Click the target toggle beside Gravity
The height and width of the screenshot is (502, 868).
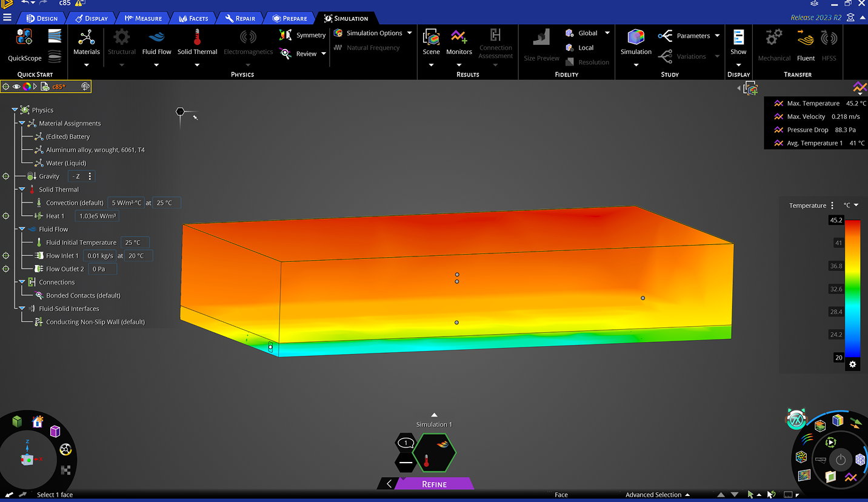point(6,176)
